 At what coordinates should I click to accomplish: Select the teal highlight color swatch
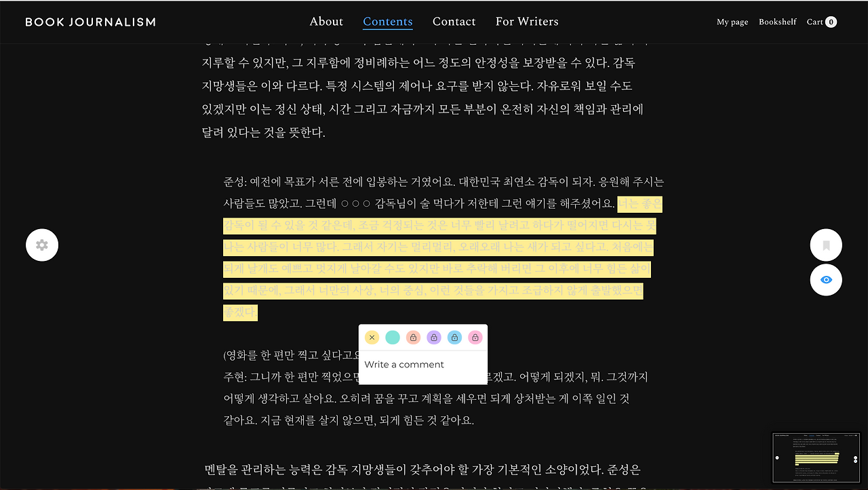point(392,337)
